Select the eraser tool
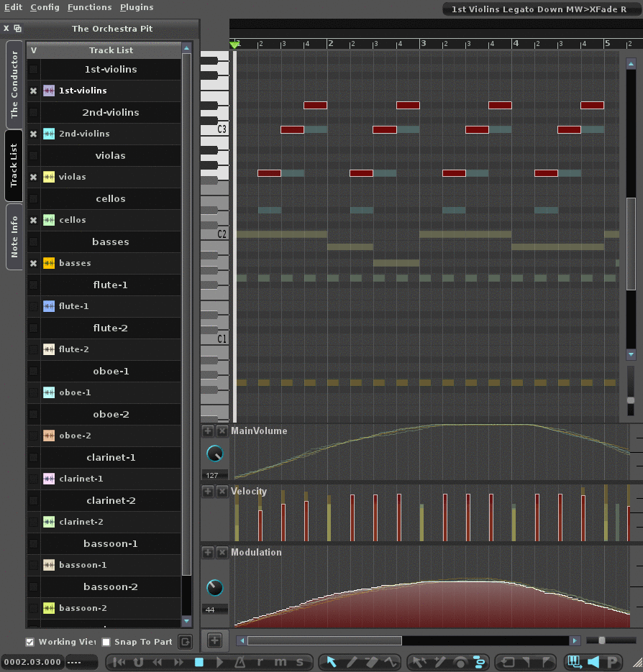This screenshot has width=643, height=672. tap(371, 662)
